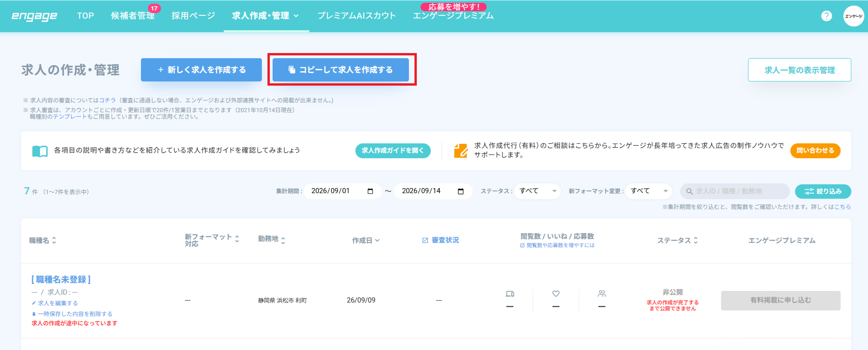The image size is (868, 350).
Task: Open the 採用ページ menu item
Action: point(193,16)
